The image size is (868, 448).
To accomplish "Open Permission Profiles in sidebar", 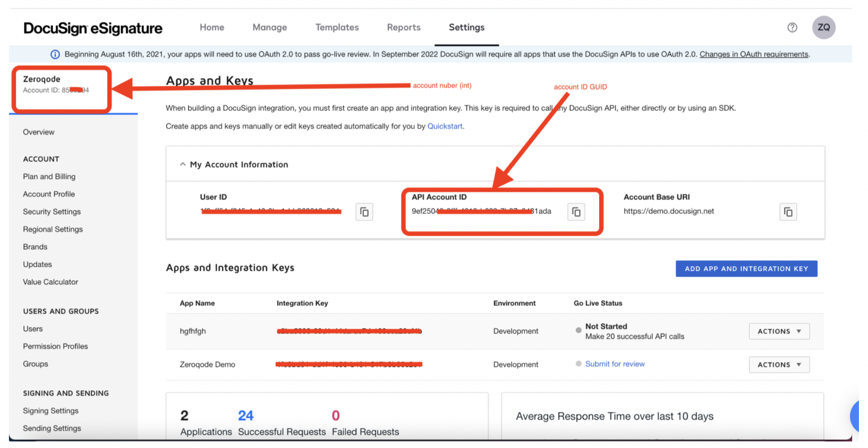I will [x=56, y=346].
